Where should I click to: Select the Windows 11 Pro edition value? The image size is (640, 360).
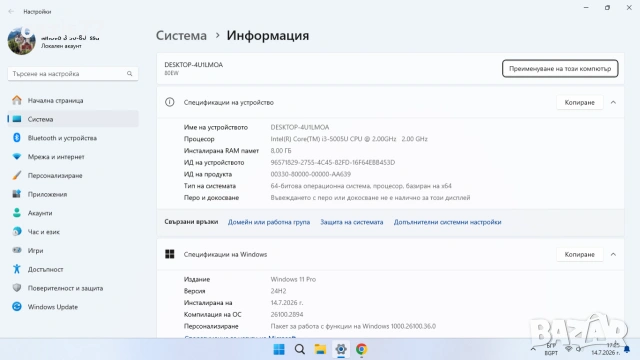pyautogui.click(x=293, y=280)
